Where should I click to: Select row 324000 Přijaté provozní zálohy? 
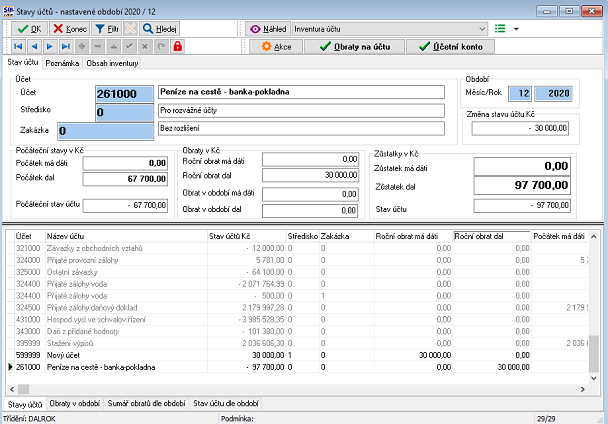click(x=298, y=260)
